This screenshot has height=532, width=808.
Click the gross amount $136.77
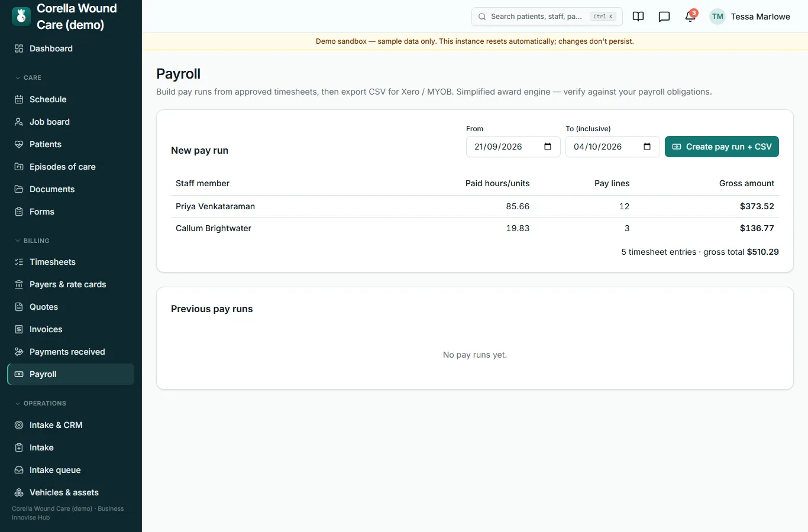coord(757,228)
